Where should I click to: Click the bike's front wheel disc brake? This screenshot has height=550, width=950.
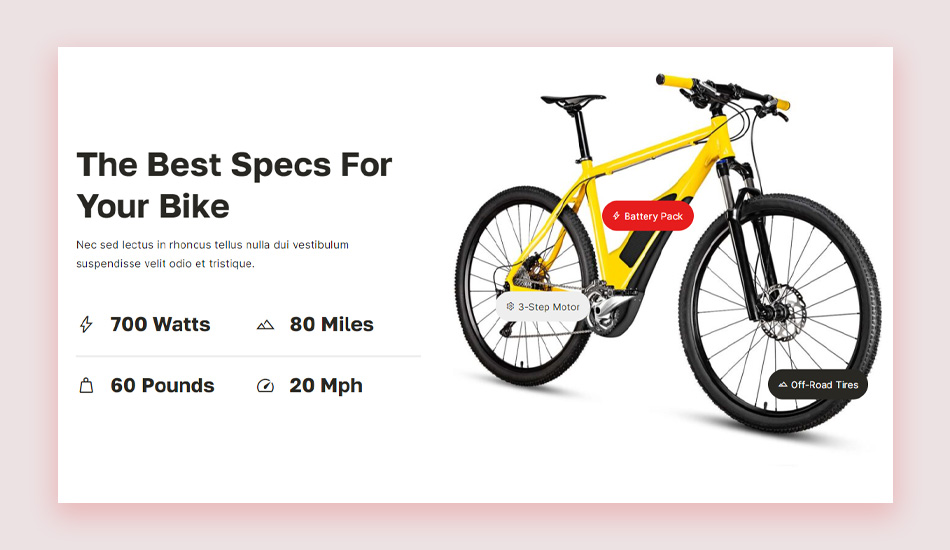click(783, 313)
